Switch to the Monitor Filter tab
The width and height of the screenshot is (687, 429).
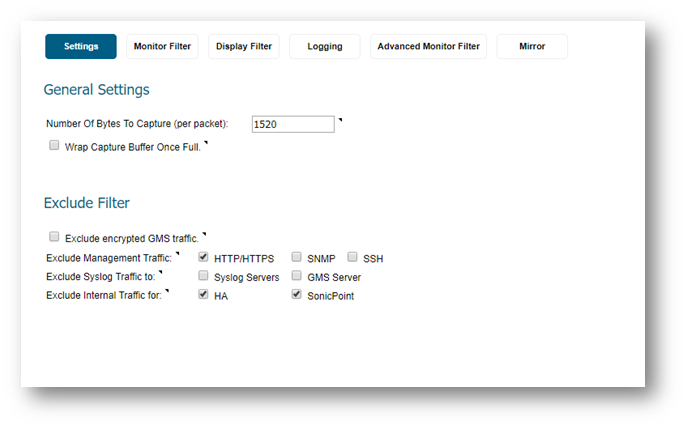pyautogui.click(x=162, y=46)
